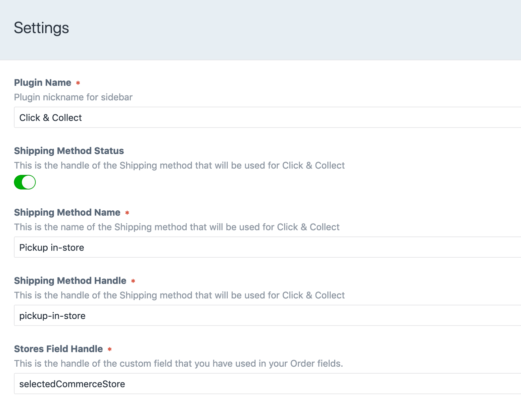Edit the Stores Field Handle input
Screen dimensions: 521x420
[x=267, y=384]
